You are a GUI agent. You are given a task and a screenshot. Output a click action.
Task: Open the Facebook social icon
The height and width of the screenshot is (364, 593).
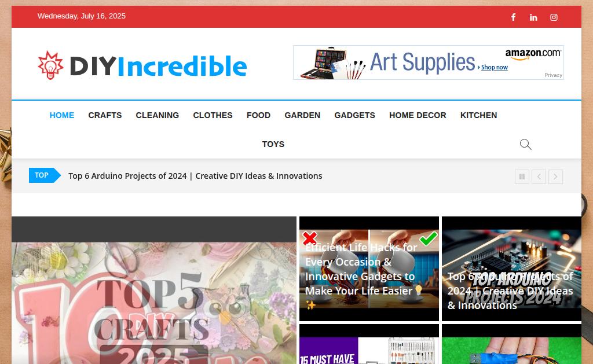coord(513,17)
